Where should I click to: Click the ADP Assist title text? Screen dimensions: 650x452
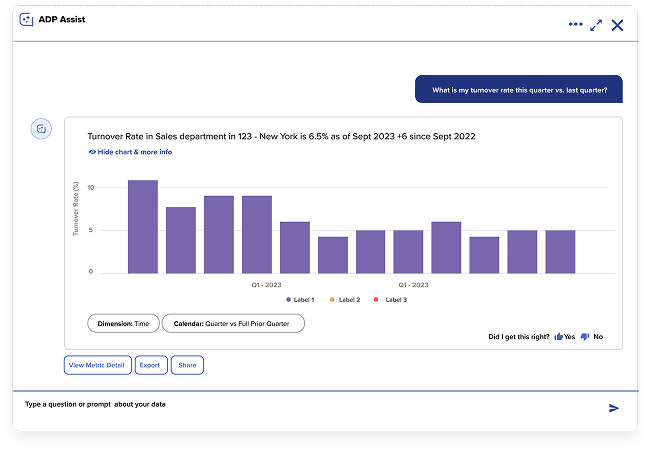[62, 19]
